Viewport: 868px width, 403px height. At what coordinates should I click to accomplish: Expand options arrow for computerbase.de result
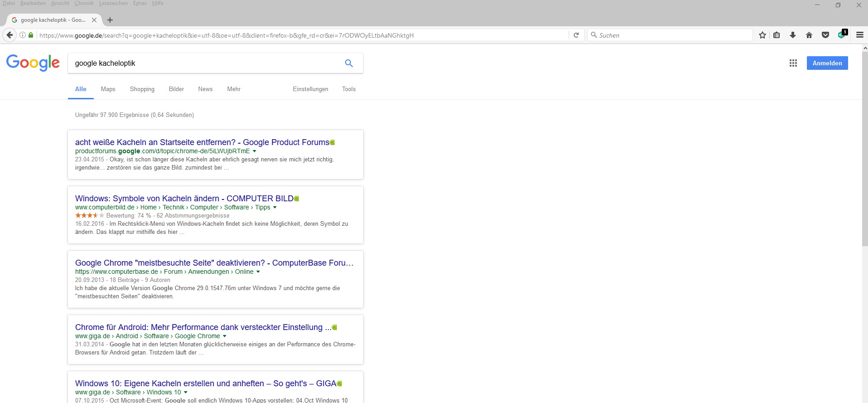click(258, 272)
